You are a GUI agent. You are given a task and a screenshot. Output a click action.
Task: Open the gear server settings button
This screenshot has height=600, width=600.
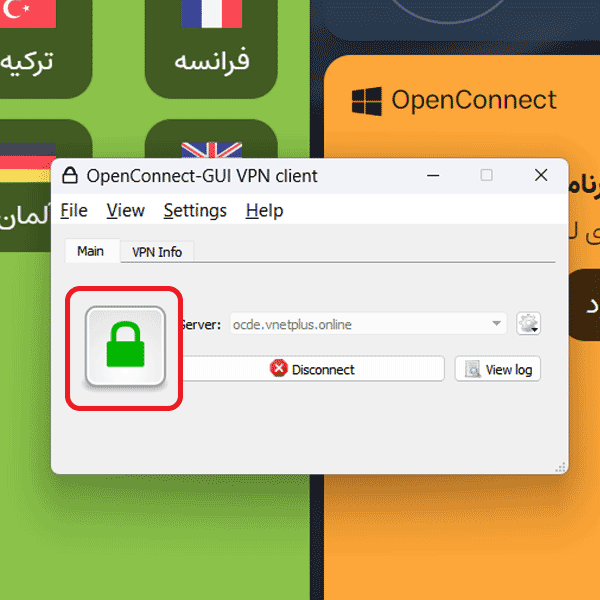[528, 324]
